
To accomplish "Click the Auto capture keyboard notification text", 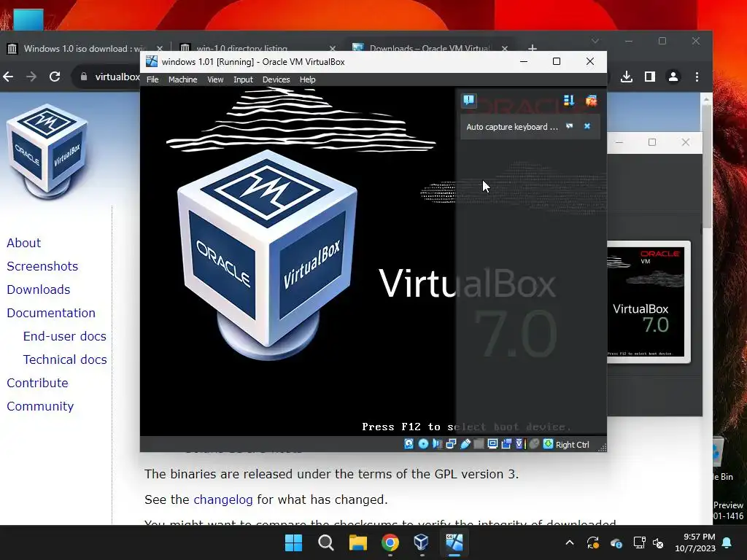I will click(511, 127).
